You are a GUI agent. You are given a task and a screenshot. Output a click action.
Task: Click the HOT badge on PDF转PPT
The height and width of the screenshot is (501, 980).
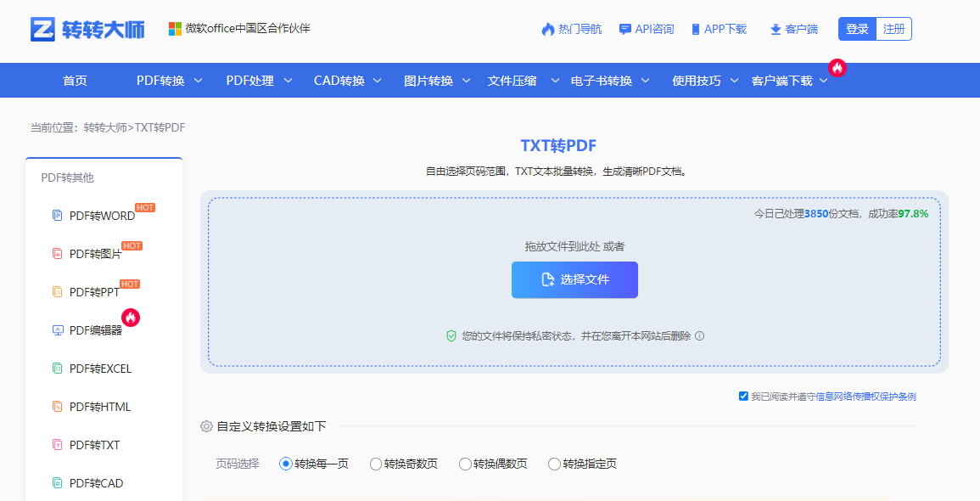coord(130,284)
